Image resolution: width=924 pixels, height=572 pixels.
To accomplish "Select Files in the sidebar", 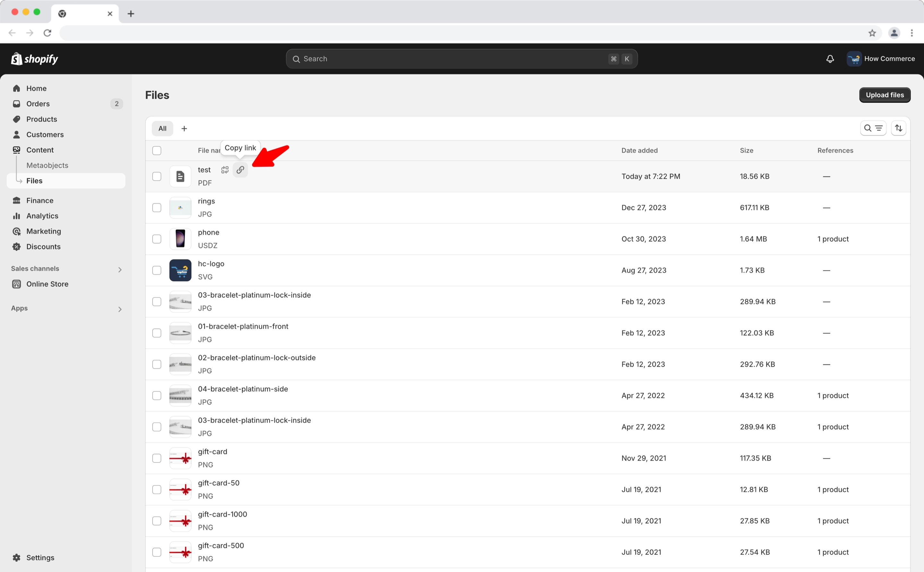I will [66, 181].
